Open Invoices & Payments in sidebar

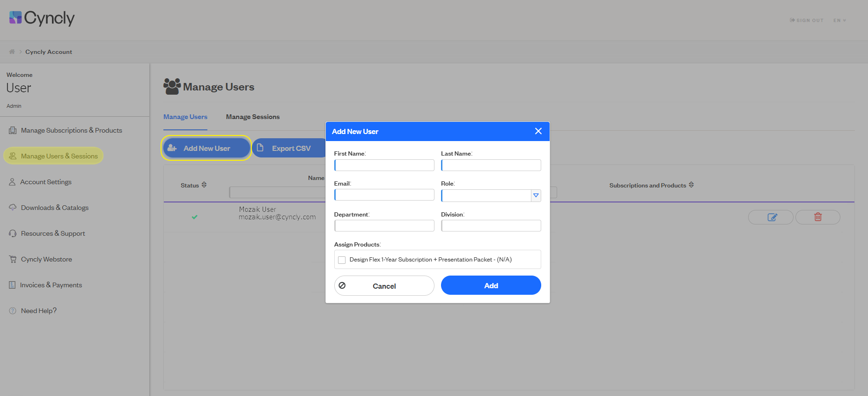point(51,285)
